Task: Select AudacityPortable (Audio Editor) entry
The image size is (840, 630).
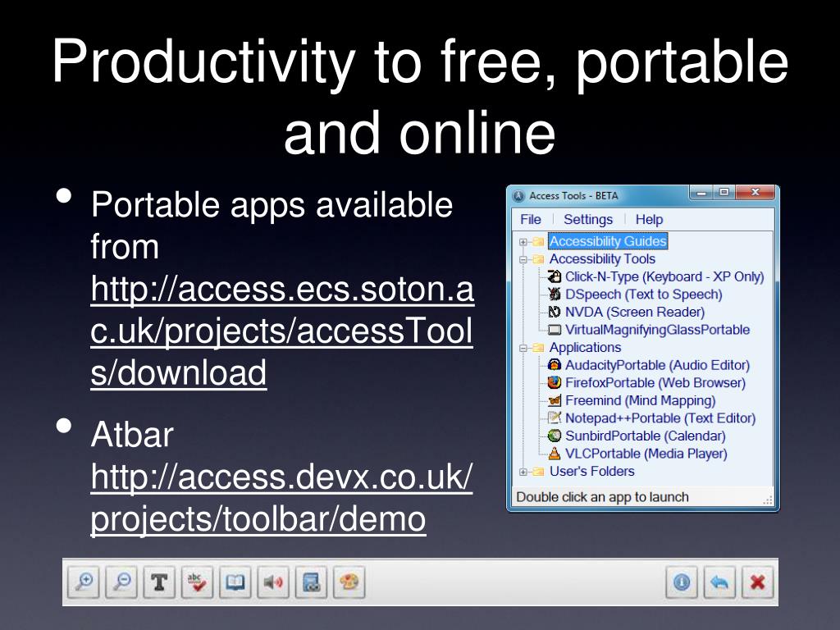Action: [657, 365]
